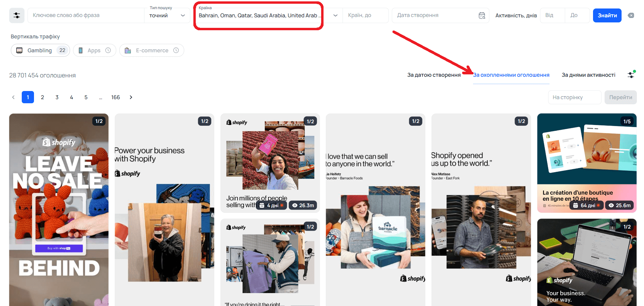Open the calendar icon in the date field
This screenshot has height=306, width=644.
(x=482, y=15)
